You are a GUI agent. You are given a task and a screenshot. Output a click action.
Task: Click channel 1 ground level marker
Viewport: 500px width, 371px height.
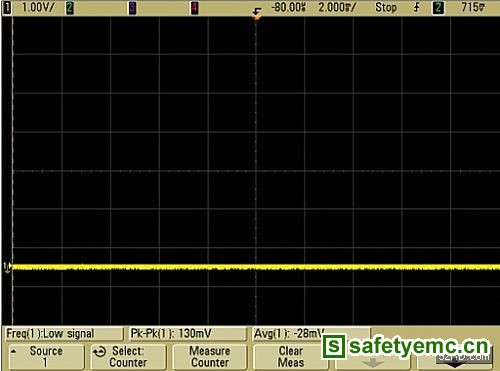[x=7, y=267]
